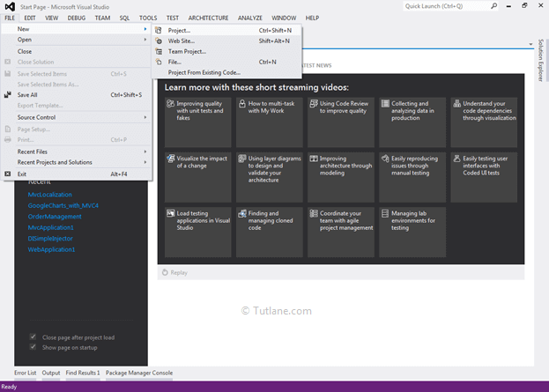This screenshot has width=549, height=392.
Task: Click the Visual Studio logo icon
Action: [x=10, y=7]
